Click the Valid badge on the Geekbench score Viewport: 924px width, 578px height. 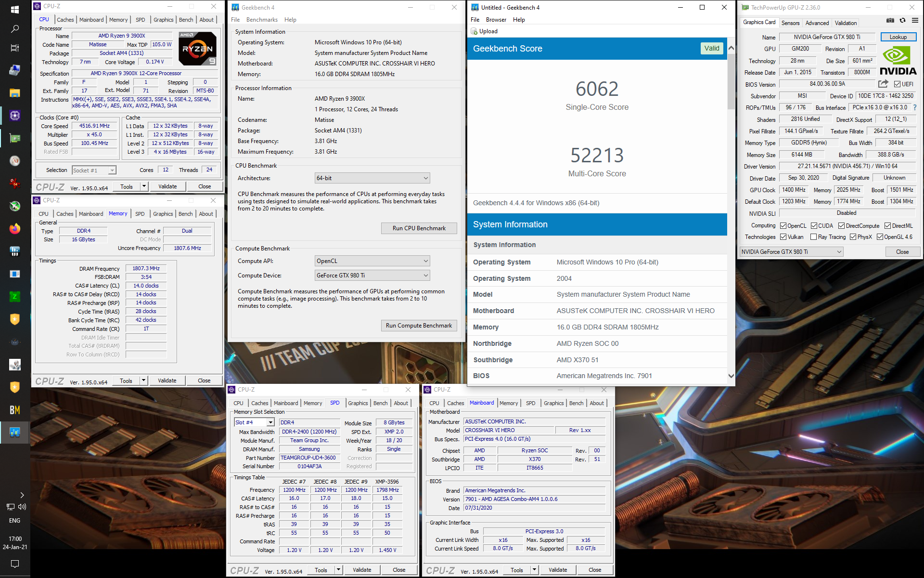712,48
